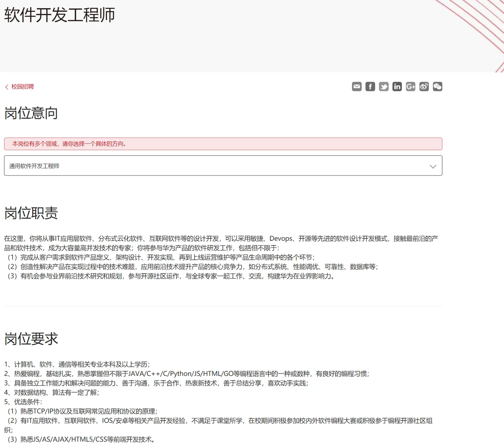Click the paragraph starting 在这里，你将从事IT应用层软件

[x=221, y=243]
